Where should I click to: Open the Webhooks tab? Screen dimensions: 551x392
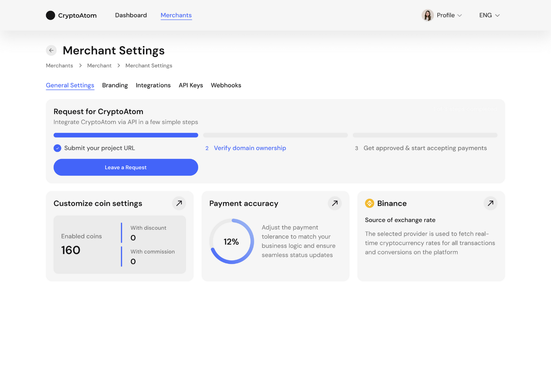pos(226,85)
